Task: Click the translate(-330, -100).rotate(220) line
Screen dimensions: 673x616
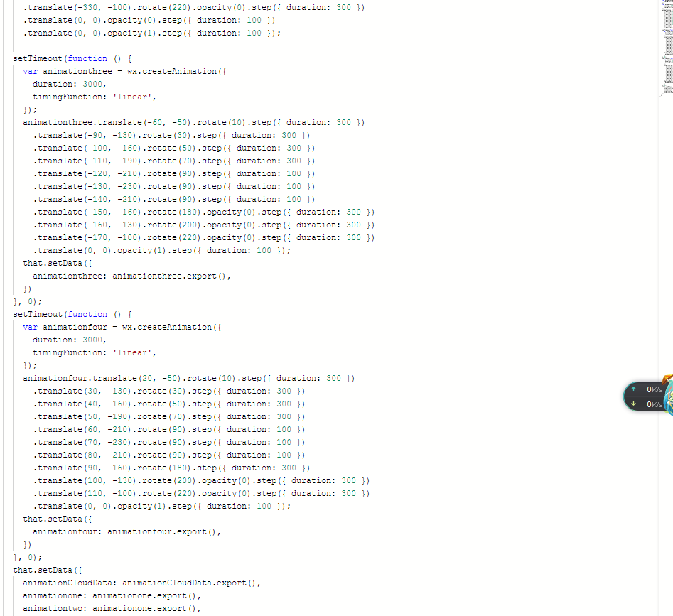Action: pyautogui.click(x=193, y=7)
